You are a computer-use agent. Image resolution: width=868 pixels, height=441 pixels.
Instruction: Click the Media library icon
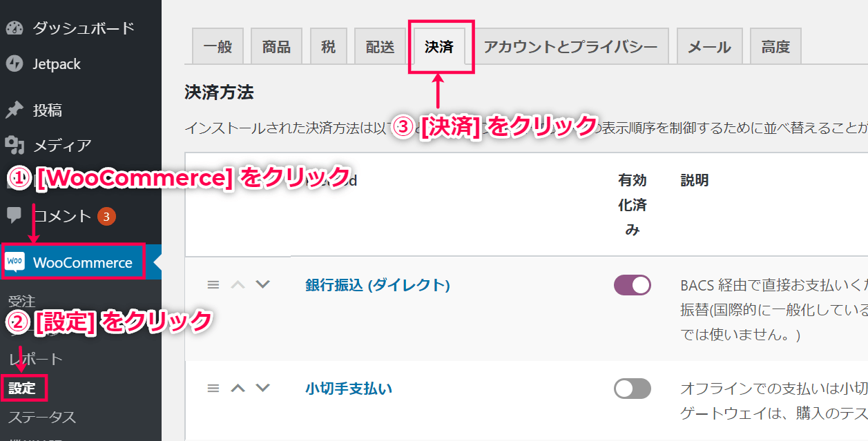[15, 145]
